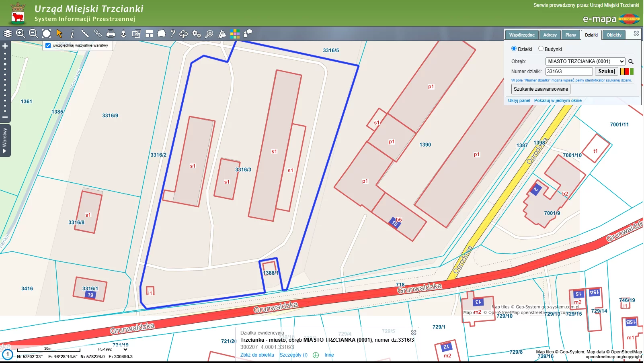The image size is (644, 363).
Task: Activate the info 'i' identify tool
Action: point(72,34)
